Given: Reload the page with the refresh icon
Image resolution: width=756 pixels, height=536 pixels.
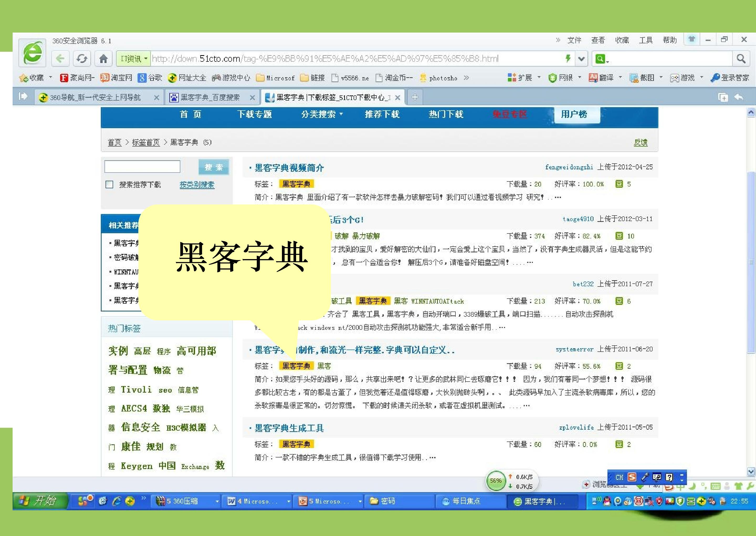Looking at the screenshot, I should tap(81, 59).
